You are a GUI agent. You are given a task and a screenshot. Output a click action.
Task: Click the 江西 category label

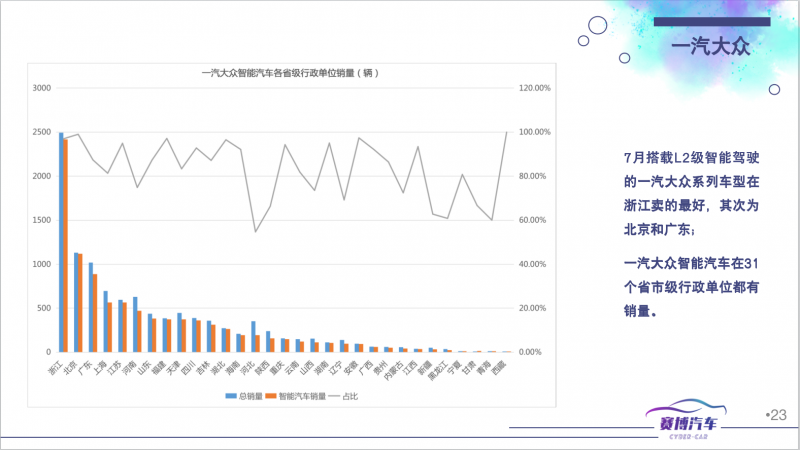tap(411, 367)
